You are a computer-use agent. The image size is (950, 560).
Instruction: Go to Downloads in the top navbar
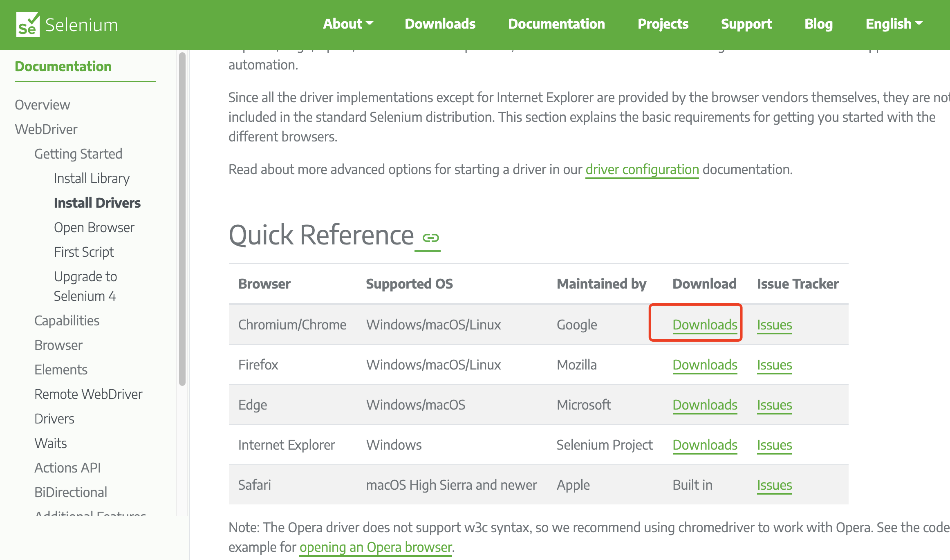pos(440,24)
